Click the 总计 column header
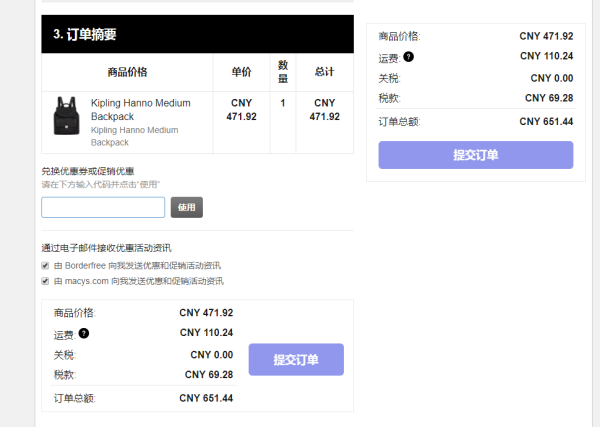Image resolution: width=600 pixels, height=427 pixels. click(x=324, y=72)
